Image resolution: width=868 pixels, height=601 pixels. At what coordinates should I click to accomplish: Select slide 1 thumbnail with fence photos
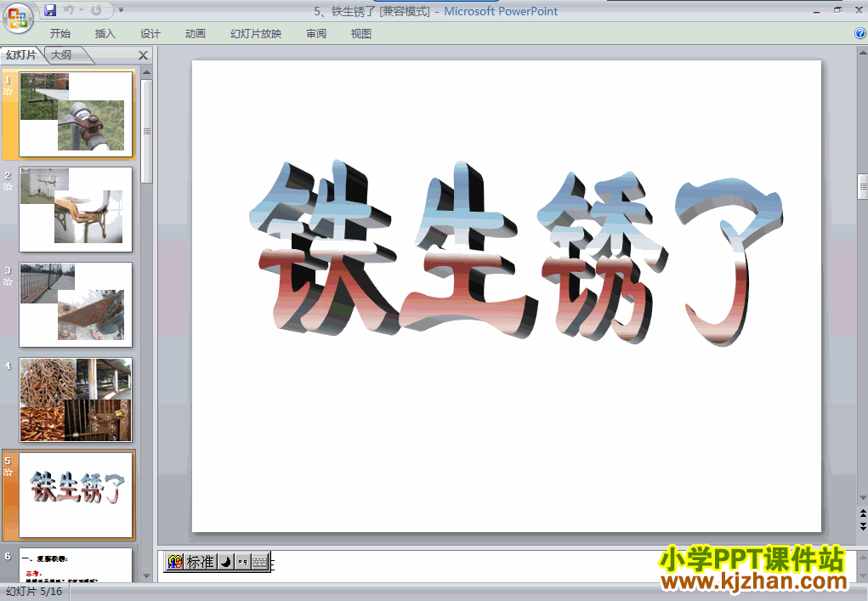click(76, 115)
